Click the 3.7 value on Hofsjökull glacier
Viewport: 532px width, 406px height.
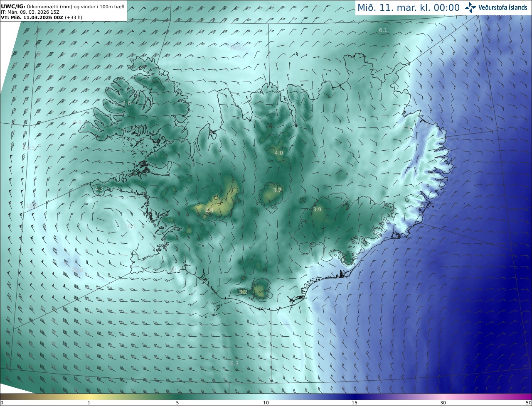click(277, 190)
